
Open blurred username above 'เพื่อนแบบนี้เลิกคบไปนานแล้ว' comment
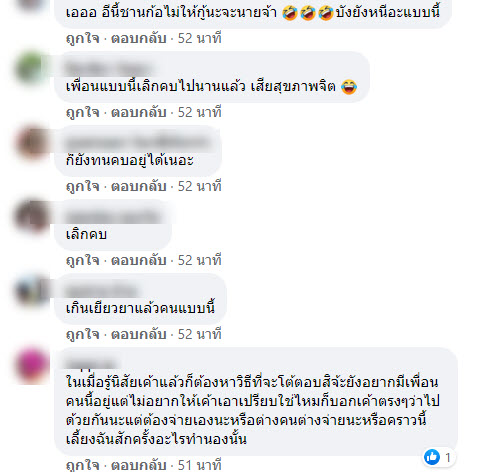click(109, 68)
